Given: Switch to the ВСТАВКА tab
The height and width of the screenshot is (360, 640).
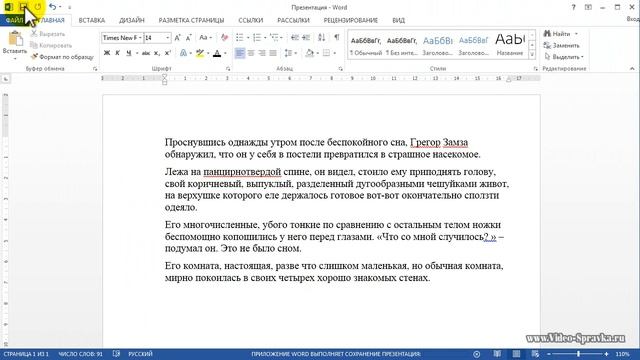Looking at the screenshot, I should pos(92,20).
